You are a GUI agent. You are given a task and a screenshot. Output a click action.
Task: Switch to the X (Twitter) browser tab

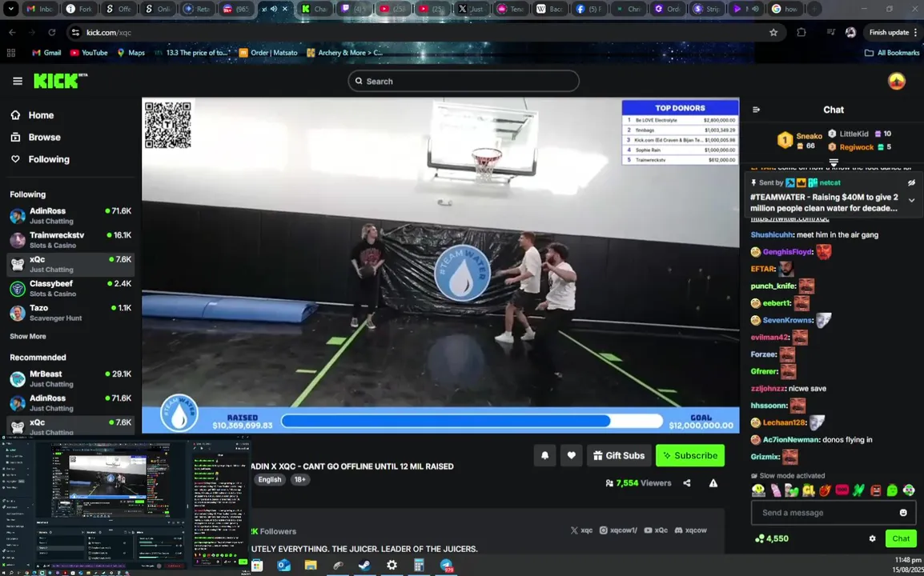(471, 9)
